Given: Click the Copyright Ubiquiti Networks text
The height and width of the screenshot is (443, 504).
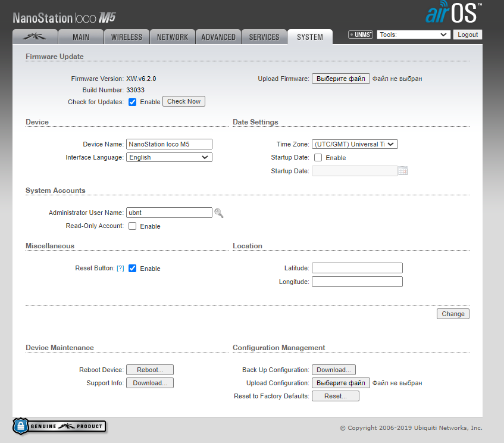Looking at the screenshot, I should coord(411,428).
